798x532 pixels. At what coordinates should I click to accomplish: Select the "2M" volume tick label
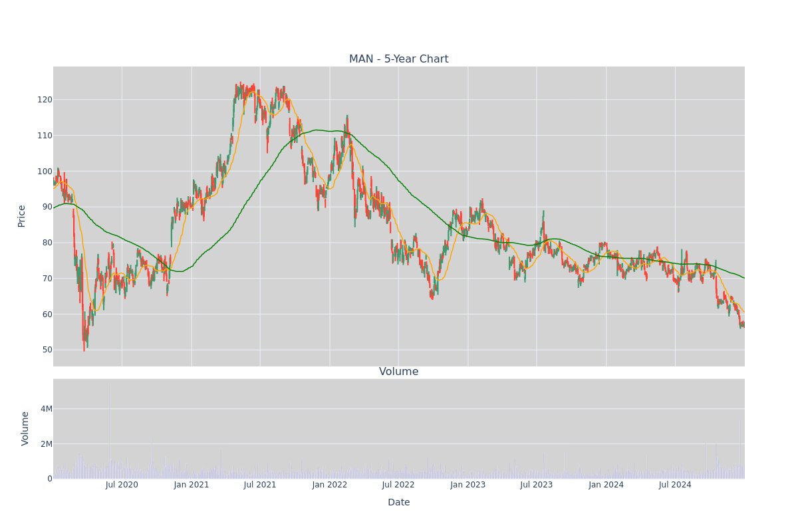point(47,444)
